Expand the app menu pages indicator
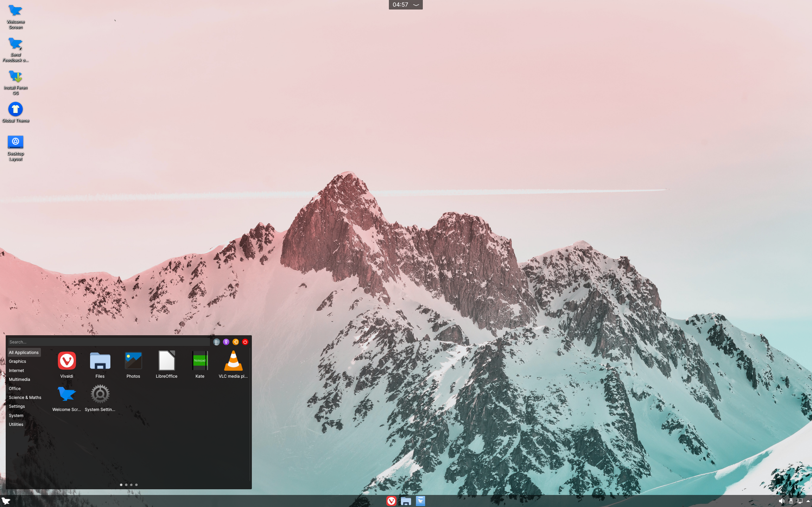This screenshot has height=507, width=812. (x=128, y=485)
